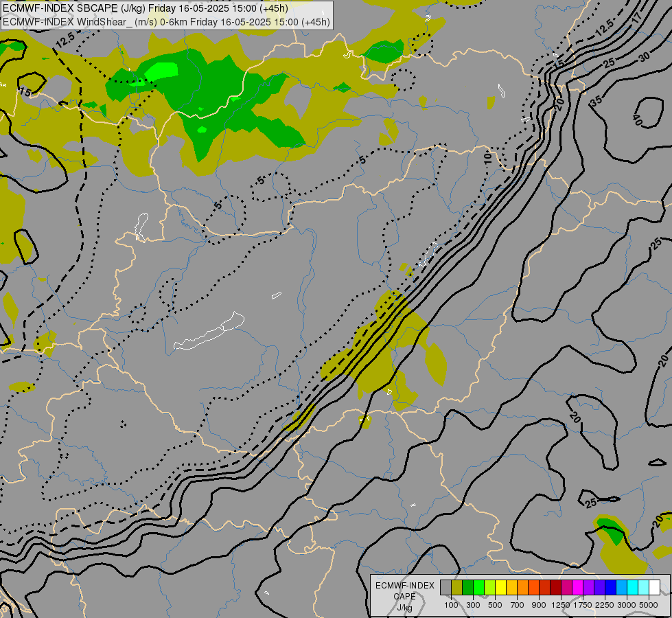Click the "1750" legend value
This screenshot has width=672, height=618.
(583, 605)
